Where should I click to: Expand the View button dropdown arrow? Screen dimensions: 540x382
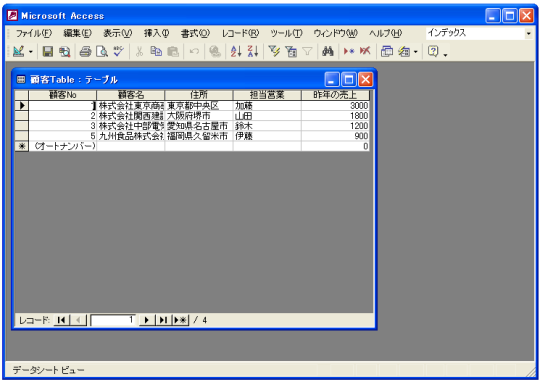31,52
